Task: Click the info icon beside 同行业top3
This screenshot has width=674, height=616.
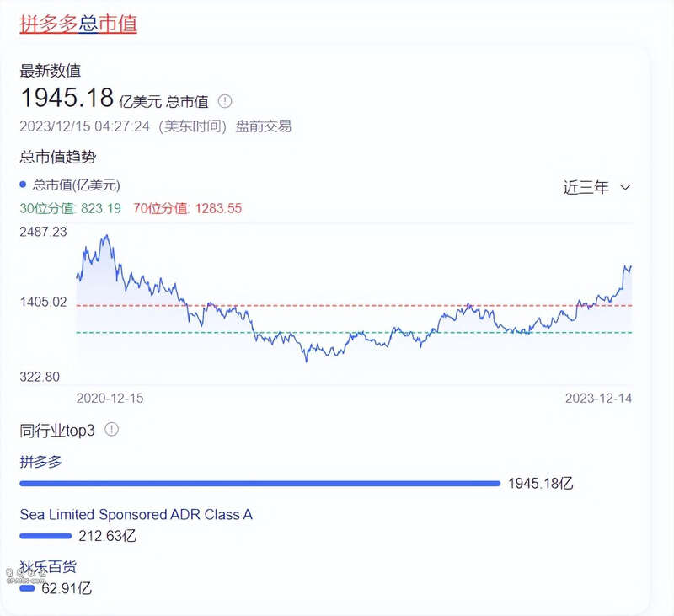Action: (x=112, y=429)
